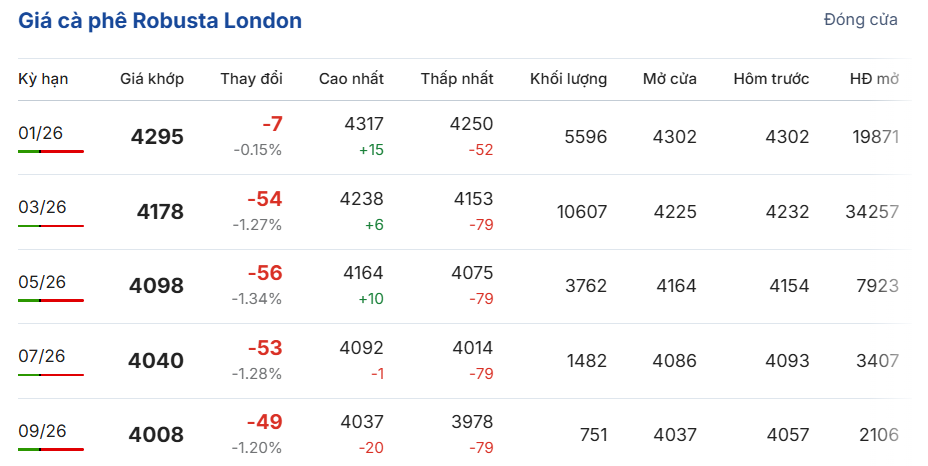
Task: Click the 'Khối lượng' column header
Action: 568,79
